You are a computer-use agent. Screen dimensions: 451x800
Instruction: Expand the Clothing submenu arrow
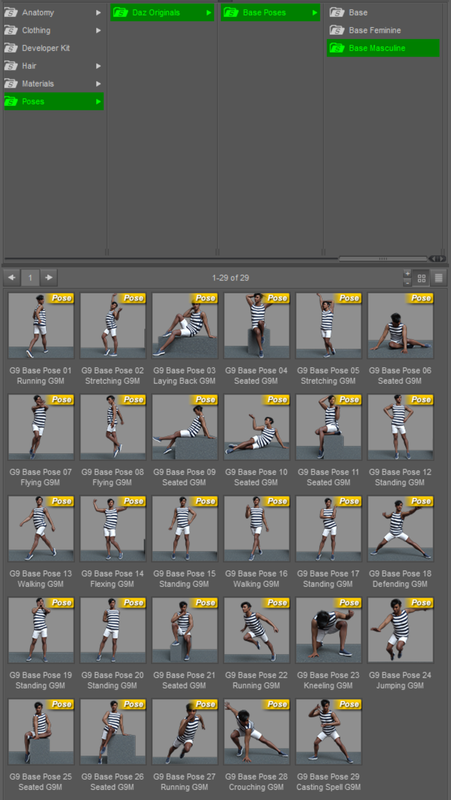tap(98, 30)
